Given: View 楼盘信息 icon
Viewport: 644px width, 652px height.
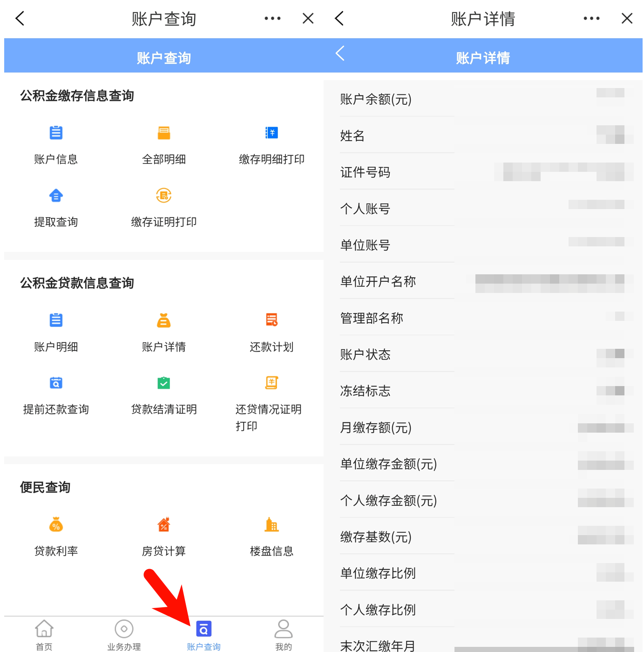Looking at the screenshot, I should tap(271, 525).
